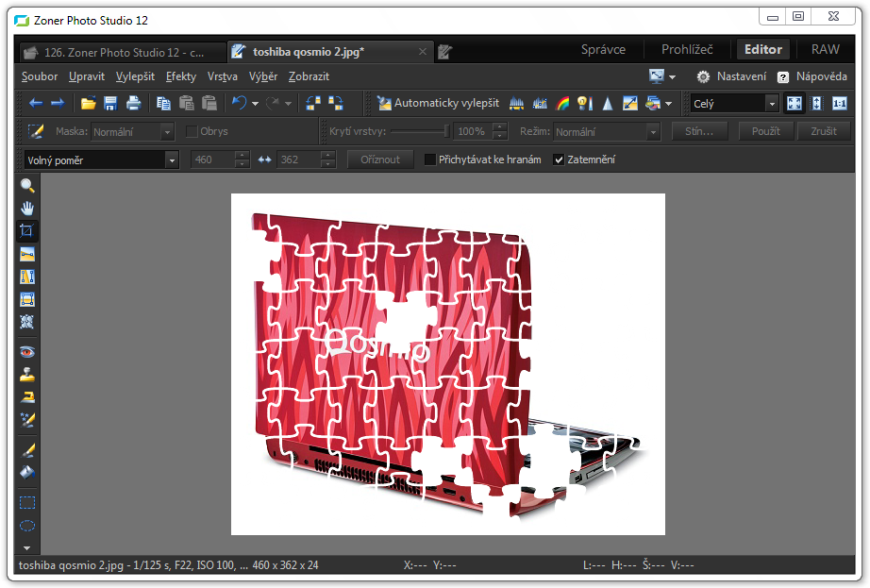Viewport: 870px width, 588px height.
Task: Select the deformation grid tool
Action: [x=26, y=322]
